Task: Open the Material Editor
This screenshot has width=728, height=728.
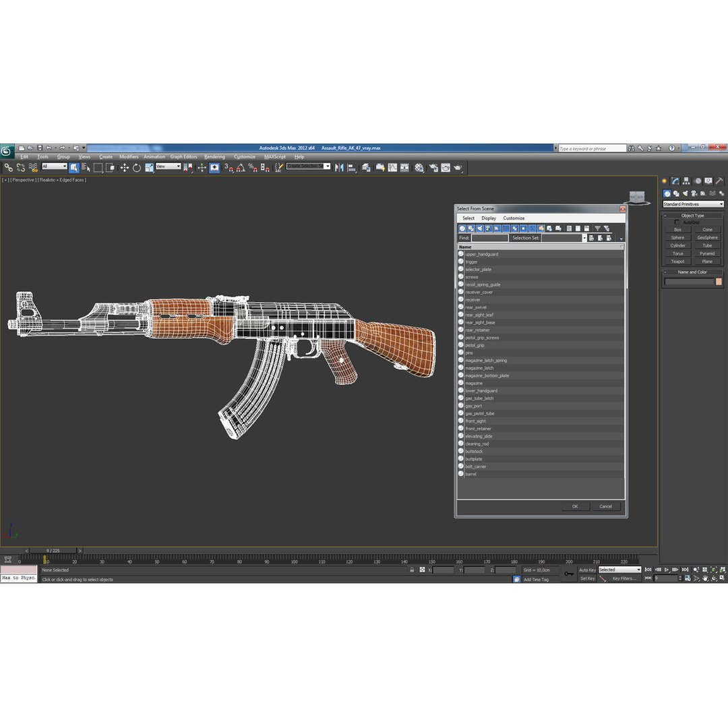Action: [419, 168]
